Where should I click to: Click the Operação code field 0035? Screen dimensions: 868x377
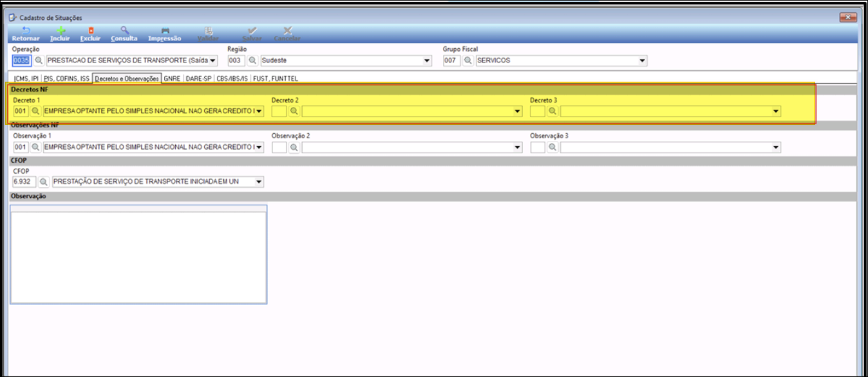(22, 60)
